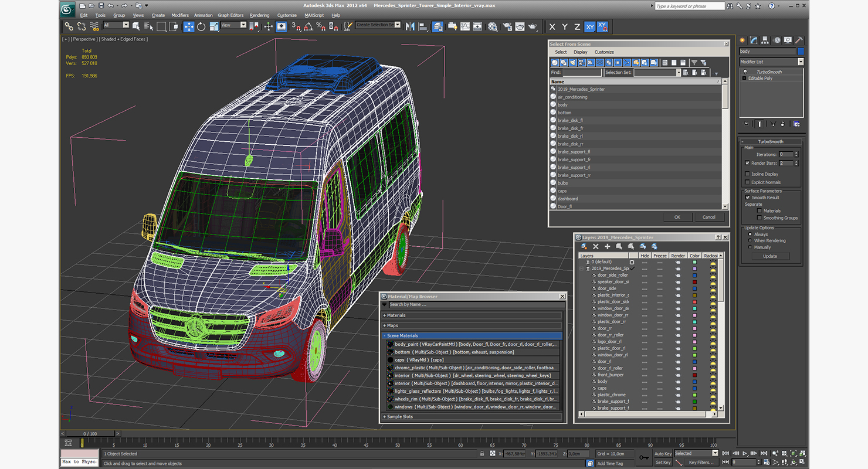
Task: Open the selection filter All dropdown
Action: pyautogui.click(x=116, y=25)
